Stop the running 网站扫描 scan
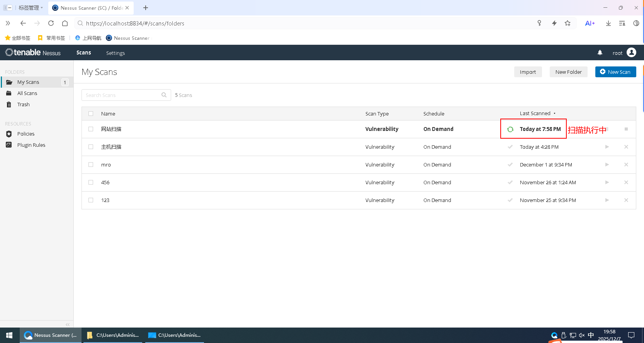 626,129
